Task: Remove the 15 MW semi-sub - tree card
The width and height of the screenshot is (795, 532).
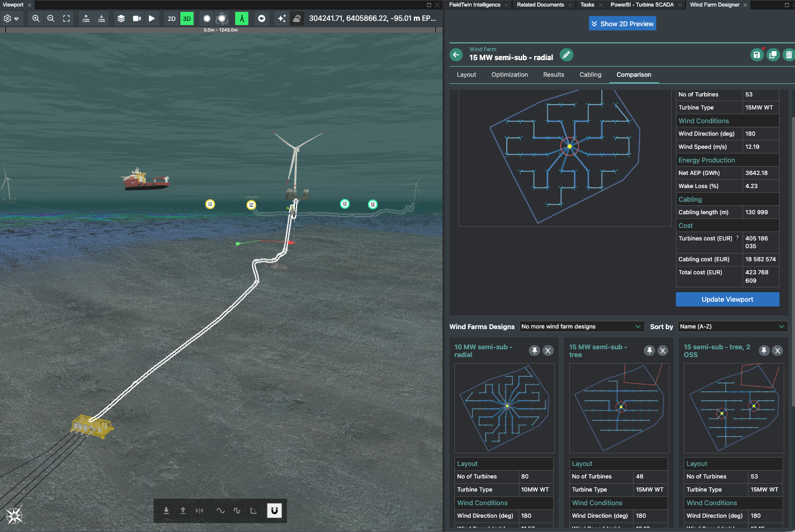Action: coord(663,351)
